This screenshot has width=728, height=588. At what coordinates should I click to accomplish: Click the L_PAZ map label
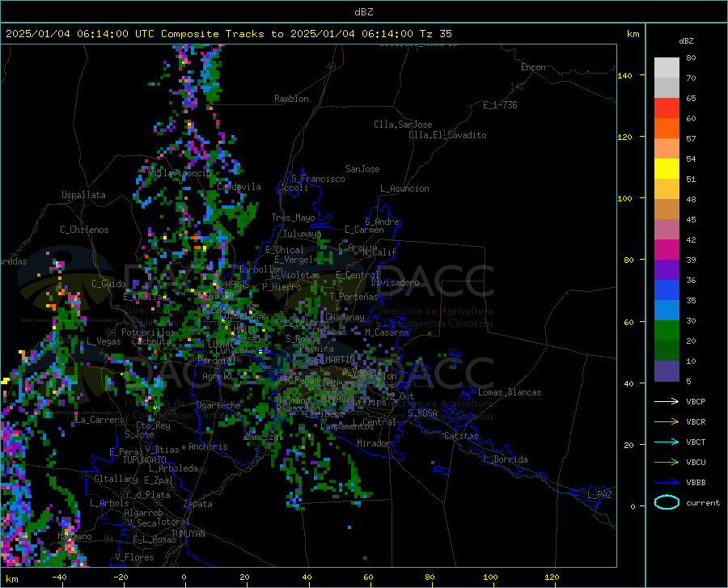pos(599,495)
